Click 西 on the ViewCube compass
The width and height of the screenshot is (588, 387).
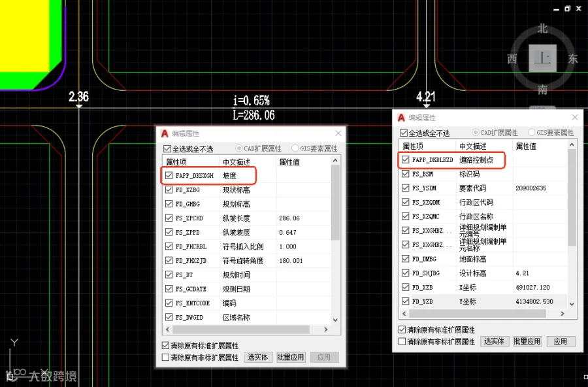click(x=512, y=59)
